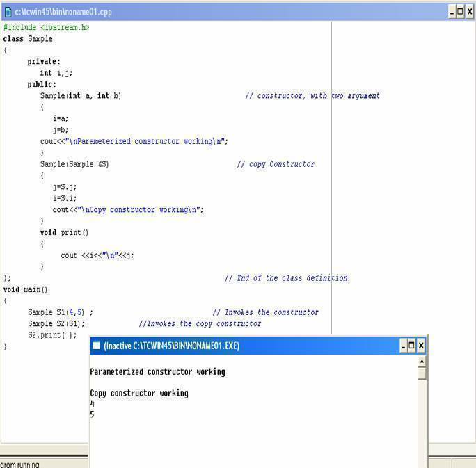
Task: Click the NONAME01.EXE output window system icon
Action: click(96, 346)
